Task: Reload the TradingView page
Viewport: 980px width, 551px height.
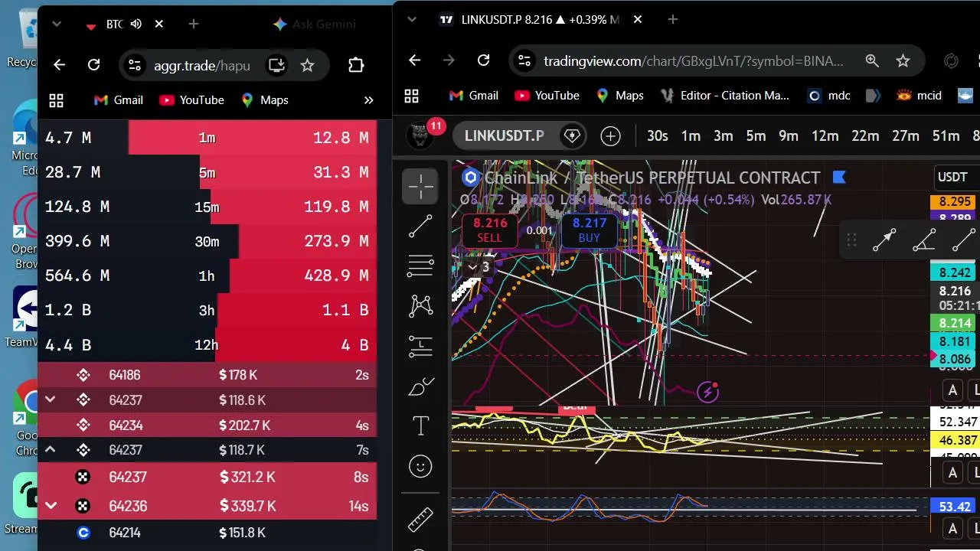Action: (483, 60)
